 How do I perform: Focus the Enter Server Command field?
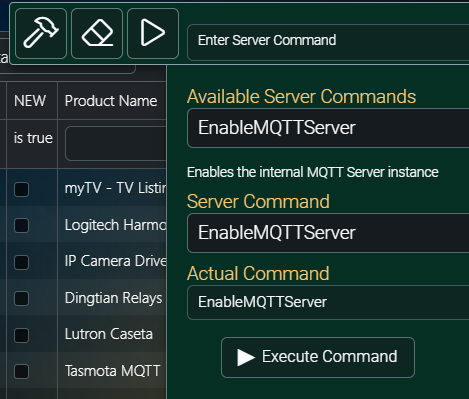click(x=328, y=41)
